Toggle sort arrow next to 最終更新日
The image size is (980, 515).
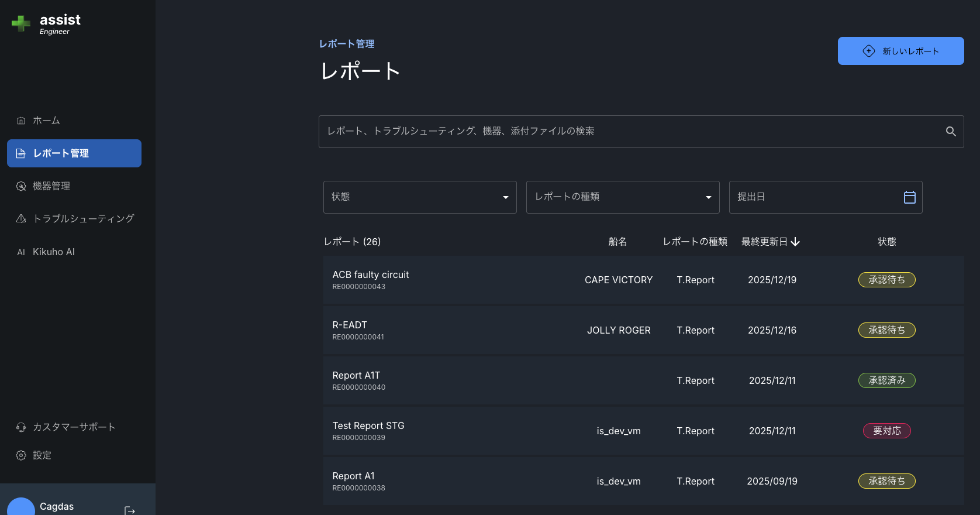795,242
